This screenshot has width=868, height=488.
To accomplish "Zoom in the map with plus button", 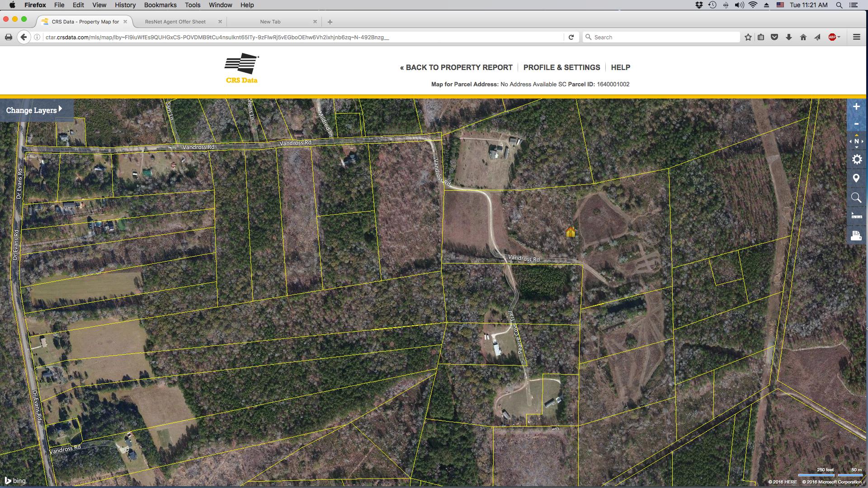I will tap(856, 107).
